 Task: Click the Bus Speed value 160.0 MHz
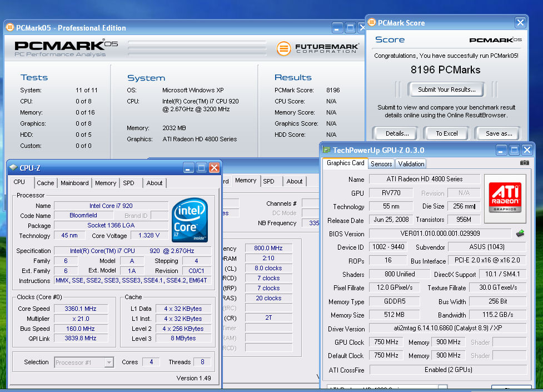click(x=81, y=329)
